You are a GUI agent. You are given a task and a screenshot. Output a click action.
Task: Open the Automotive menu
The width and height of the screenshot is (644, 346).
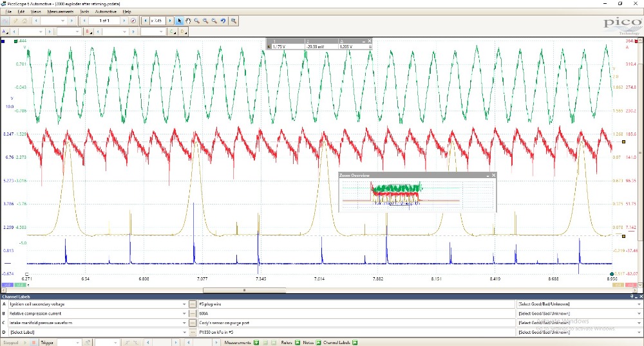tap(106, 12)
